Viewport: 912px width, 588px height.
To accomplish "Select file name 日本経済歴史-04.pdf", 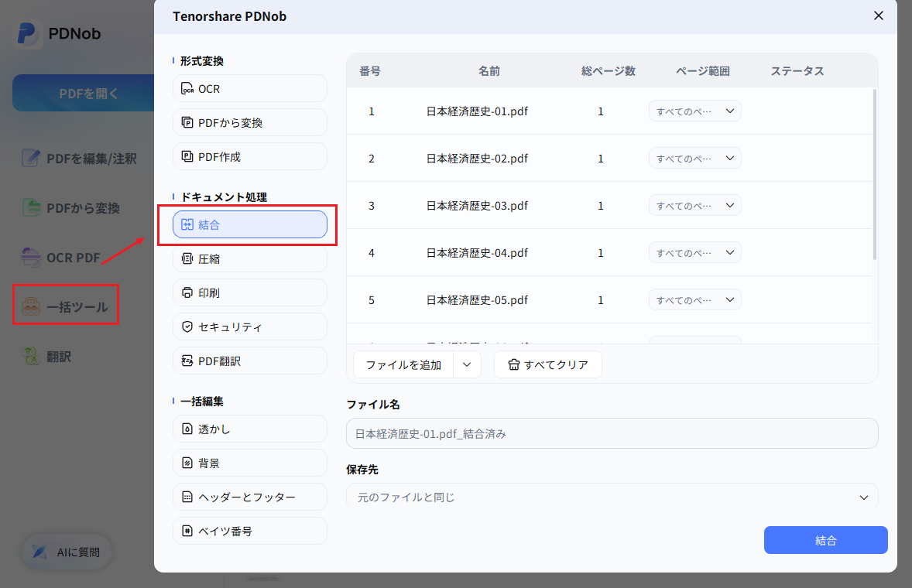I will [x=477, y=253].
